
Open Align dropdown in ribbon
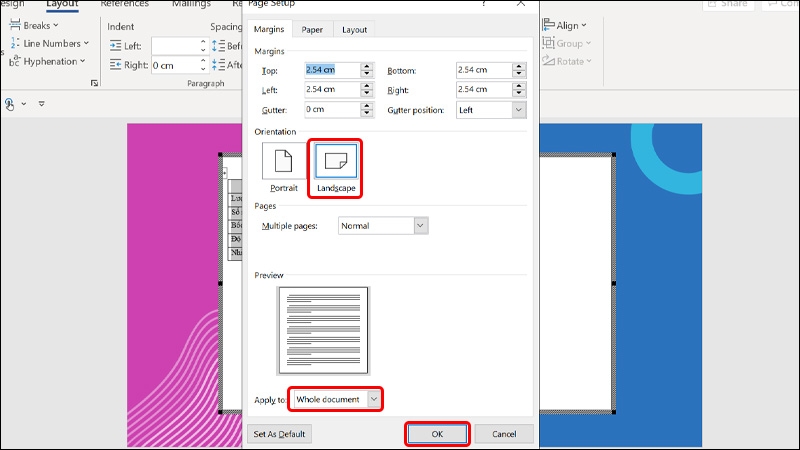[x=564, y=25]
